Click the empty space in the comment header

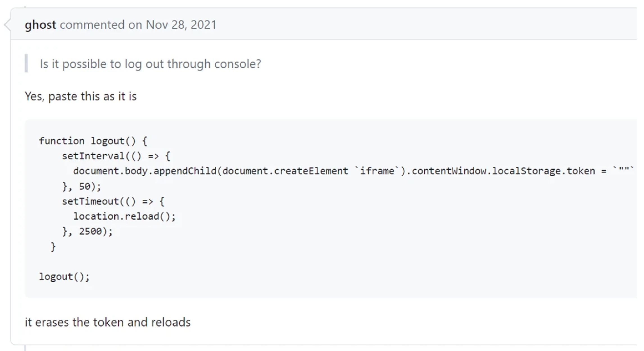click(x=421, y=24)
